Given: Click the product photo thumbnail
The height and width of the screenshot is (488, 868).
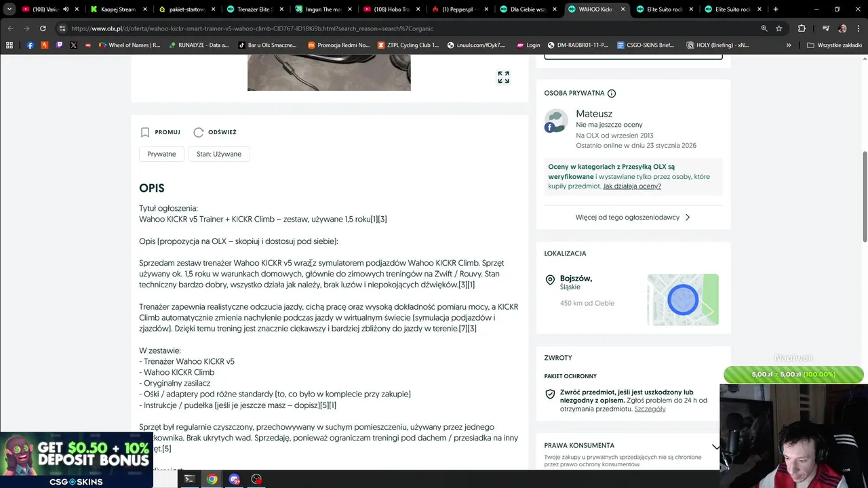Looking at the screenshot, I should pos(329,73).
